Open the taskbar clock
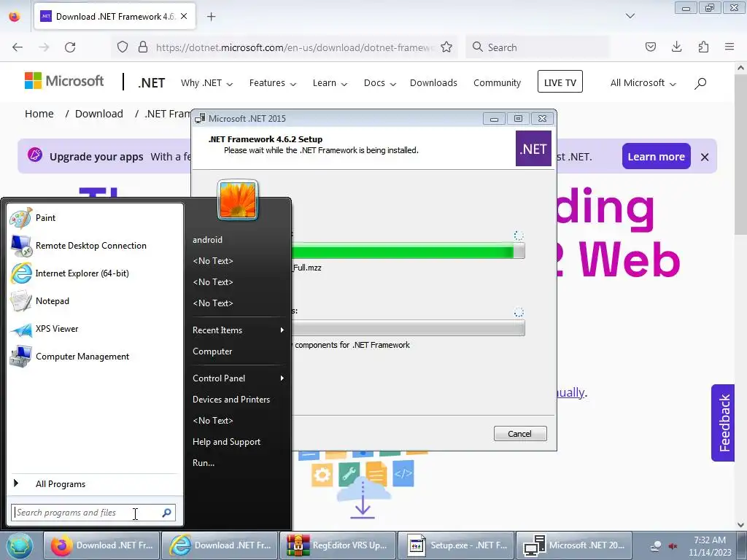 [709, 546]
